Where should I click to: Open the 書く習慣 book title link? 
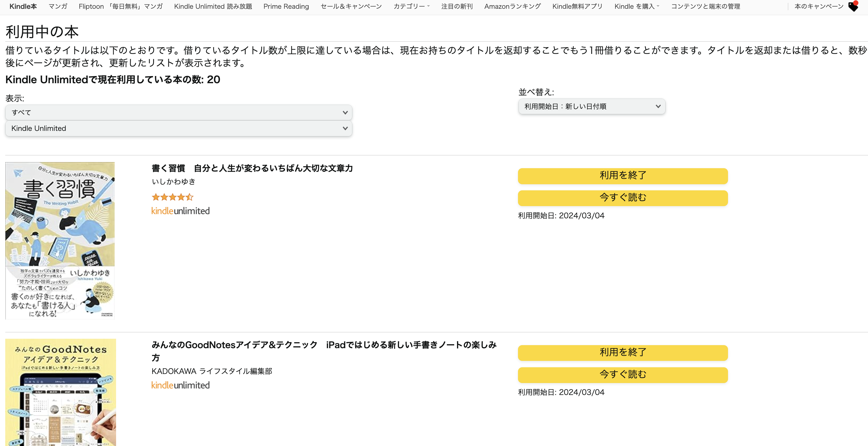pyautogui.click(x=252, y=168)
